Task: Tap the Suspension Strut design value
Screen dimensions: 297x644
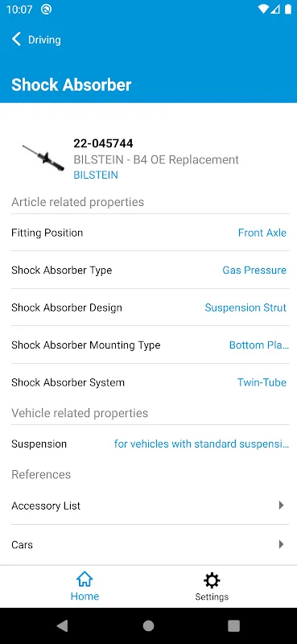Action: point(245,308)
